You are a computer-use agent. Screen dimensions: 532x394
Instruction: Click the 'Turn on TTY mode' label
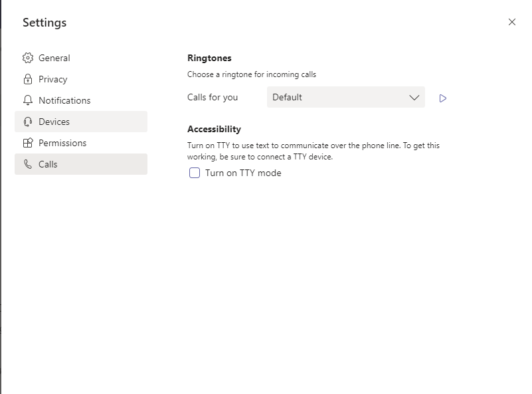click(x=243, y=173)
